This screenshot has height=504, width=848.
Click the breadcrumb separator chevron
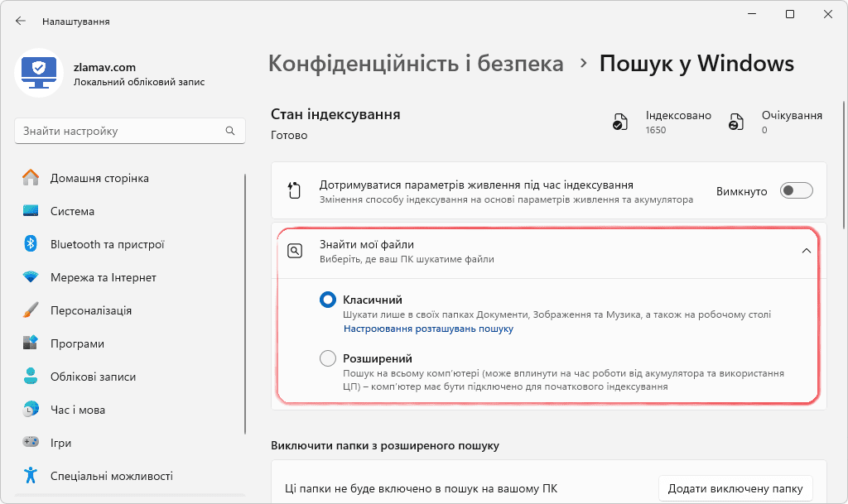(x=583, y=63)
